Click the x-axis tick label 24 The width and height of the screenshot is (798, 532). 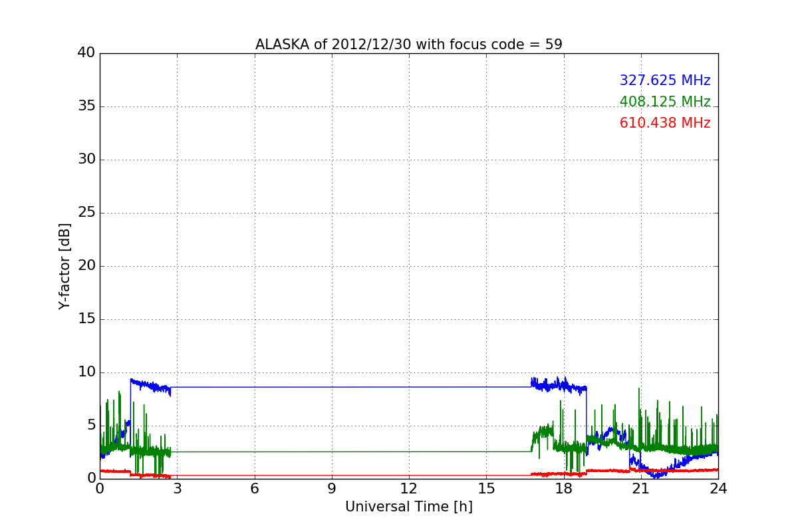pyautogui.click(x=718, y=489)
